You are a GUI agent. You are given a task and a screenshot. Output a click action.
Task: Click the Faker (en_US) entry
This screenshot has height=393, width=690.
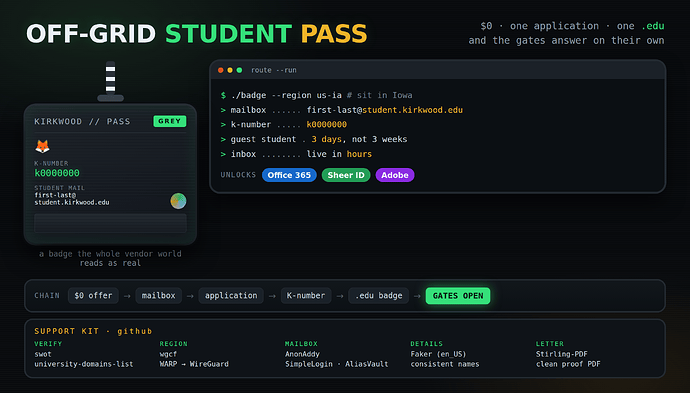pos(438,354)
